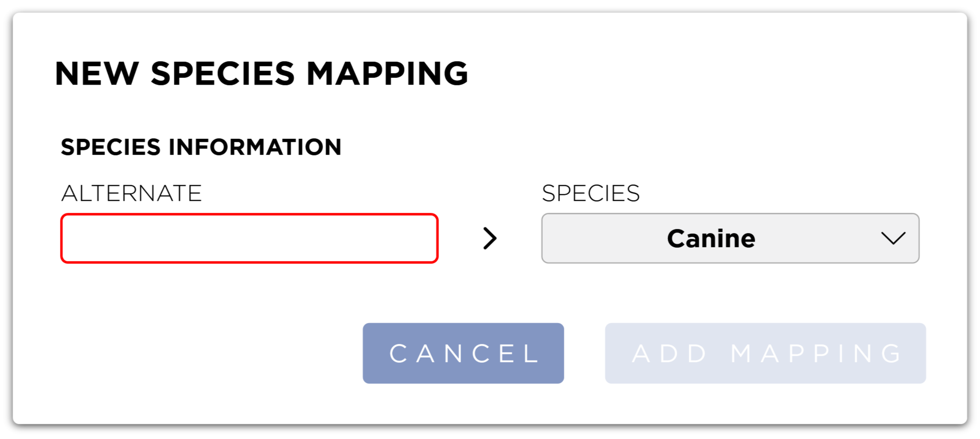Click the New Species Mapping title
This screenshot has height=439, width=980.
pos(261,74)
